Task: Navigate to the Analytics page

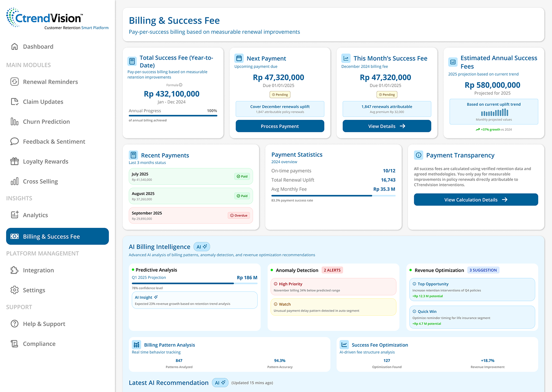Action: click(x=35, y=215)
